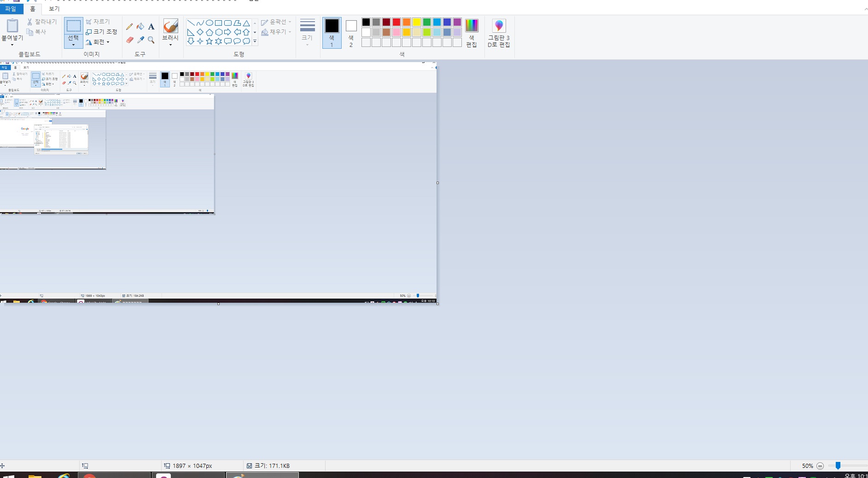
Task: Select the Eraser tool
Action: coord(129,40)
